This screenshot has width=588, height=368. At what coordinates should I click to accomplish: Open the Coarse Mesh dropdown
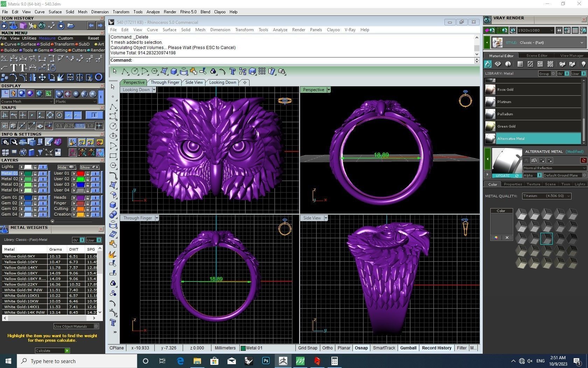click(27, 102)
